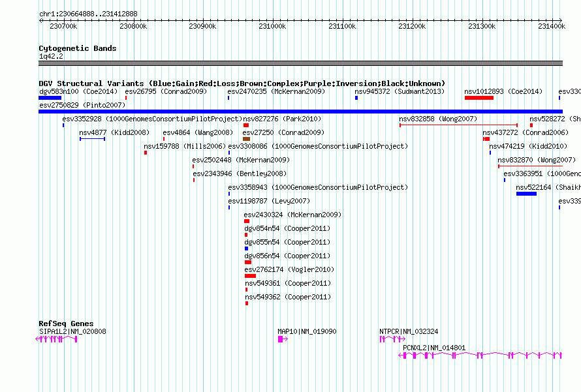Screen dimensions: 581x392
Task: Click the PCNXL2 gene structure glyph
Action: click(x=480, y=355)
